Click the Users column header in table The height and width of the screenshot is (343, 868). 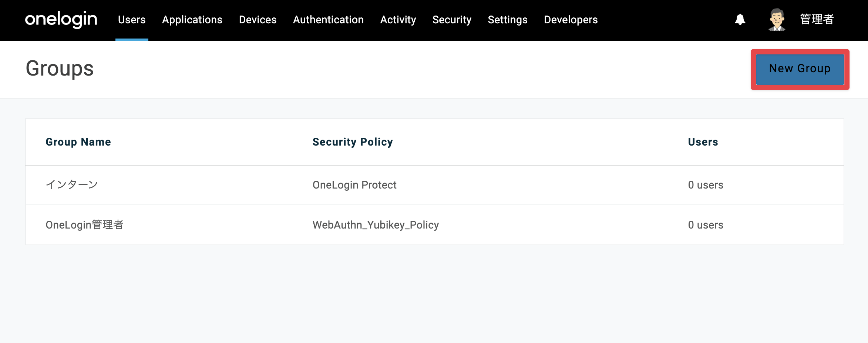click(703, 142)
